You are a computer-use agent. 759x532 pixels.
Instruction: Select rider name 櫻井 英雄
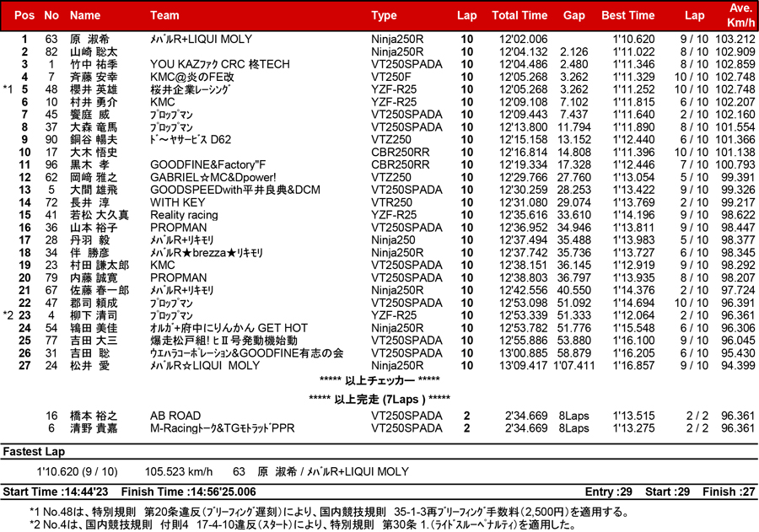point(94,89)
